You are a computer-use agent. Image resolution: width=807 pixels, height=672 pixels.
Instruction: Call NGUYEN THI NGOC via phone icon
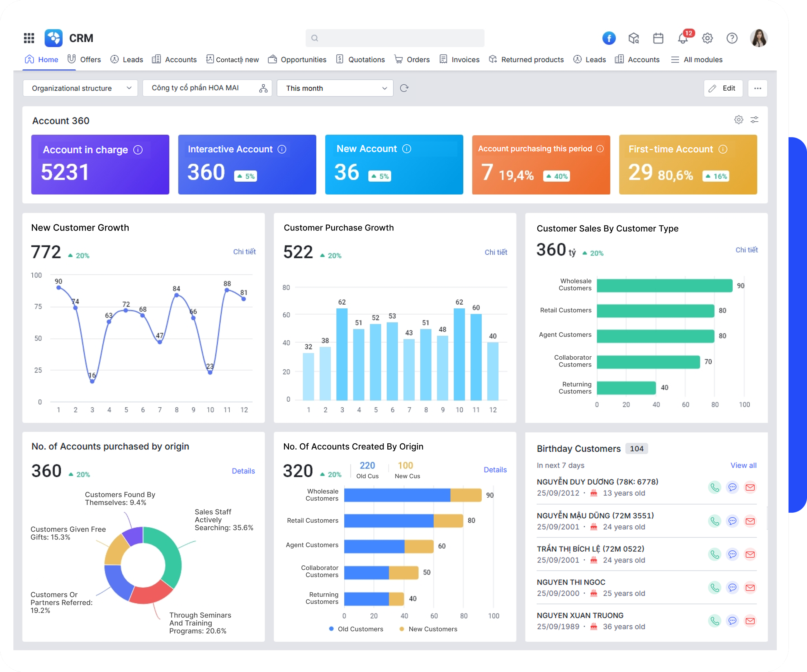click(715, 587)
